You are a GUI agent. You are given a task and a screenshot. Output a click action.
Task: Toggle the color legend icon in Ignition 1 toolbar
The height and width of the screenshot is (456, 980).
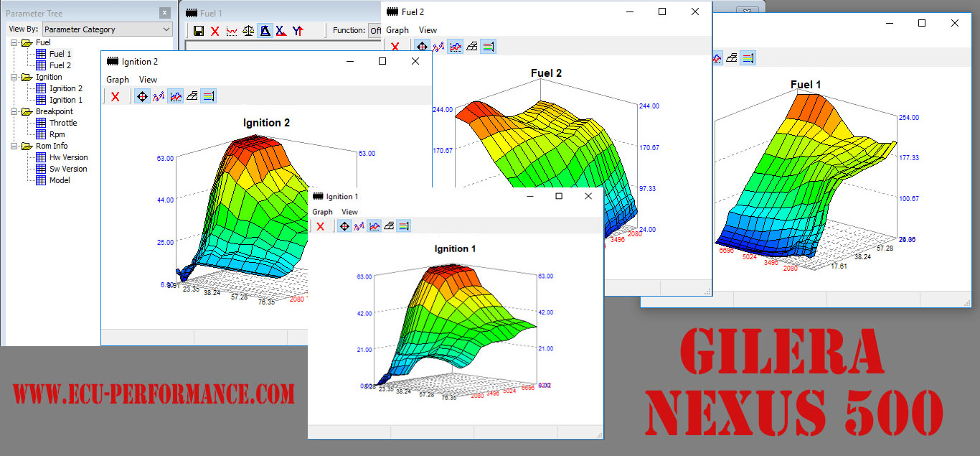point(404,226)
